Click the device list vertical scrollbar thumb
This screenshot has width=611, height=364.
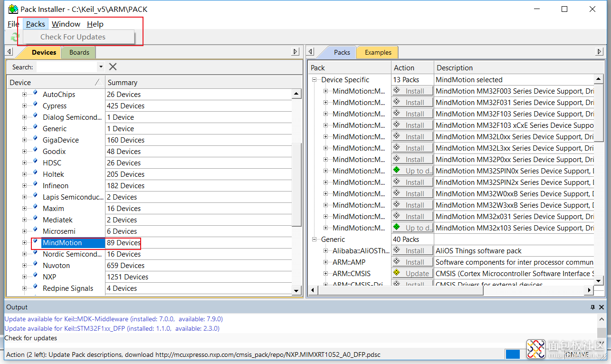click(x=296, y=184)
